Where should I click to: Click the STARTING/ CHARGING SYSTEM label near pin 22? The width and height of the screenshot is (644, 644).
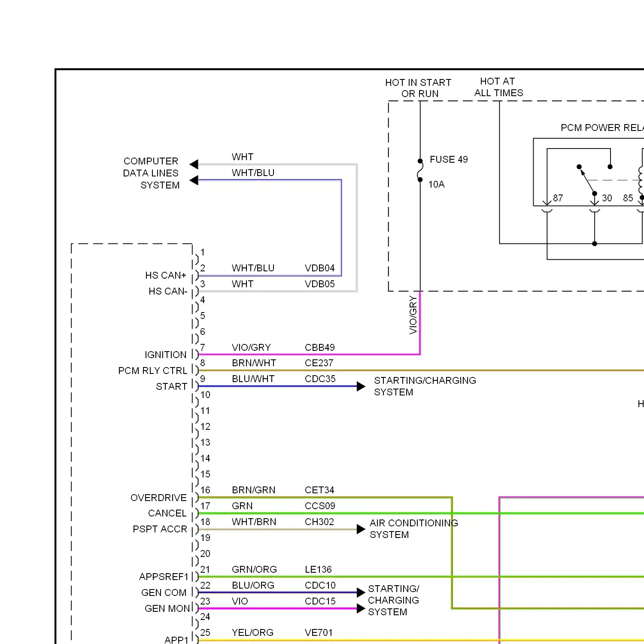click(x=393, y=600)
